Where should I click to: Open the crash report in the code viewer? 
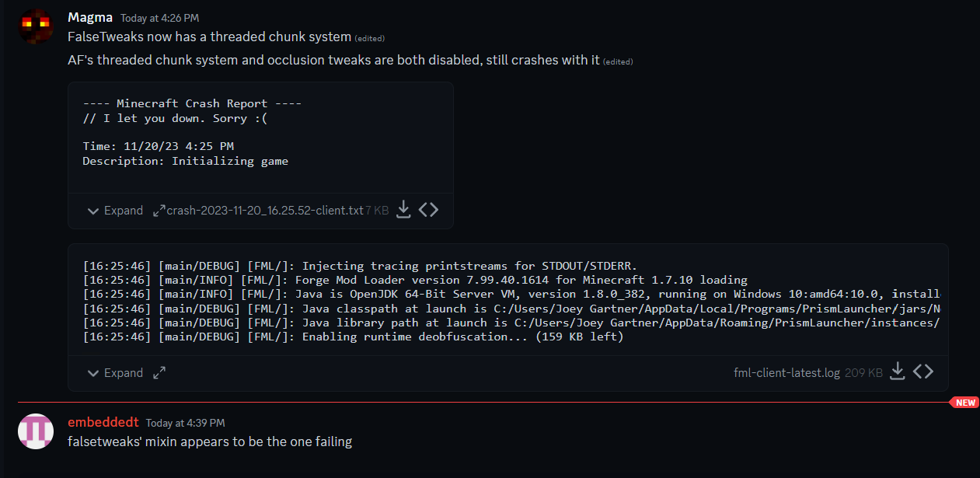(x=428, y=209)
